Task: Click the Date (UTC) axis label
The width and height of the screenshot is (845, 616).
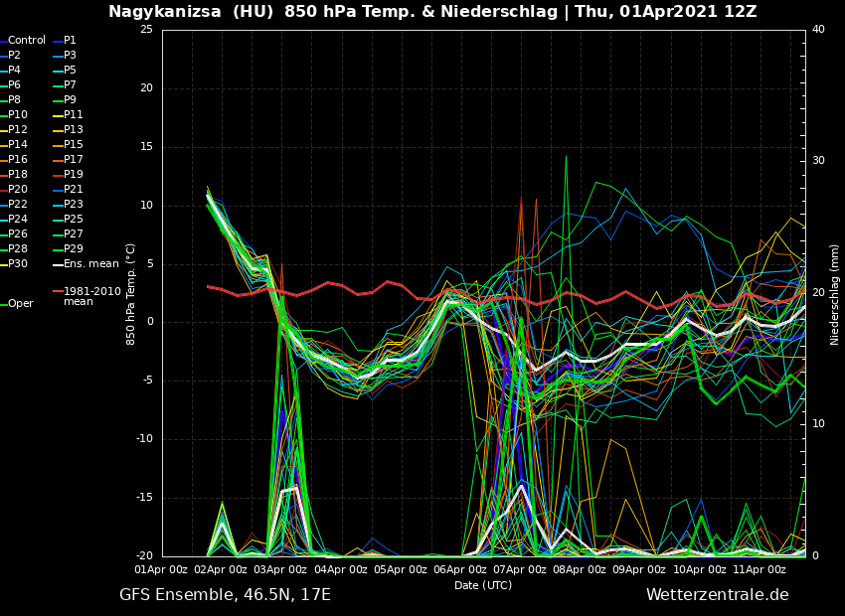Action: click(483, 586)
